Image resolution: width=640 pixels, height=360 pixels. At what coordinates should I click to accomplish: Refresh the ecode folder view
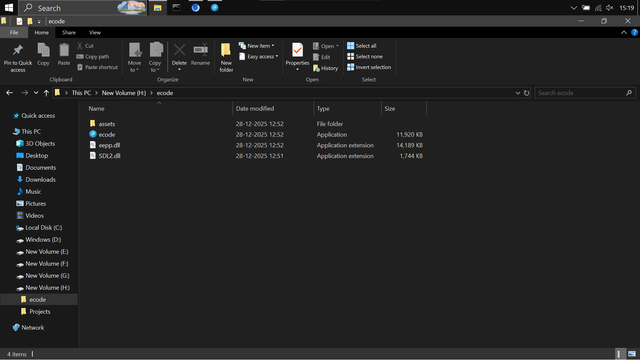[x=527, y=93]
